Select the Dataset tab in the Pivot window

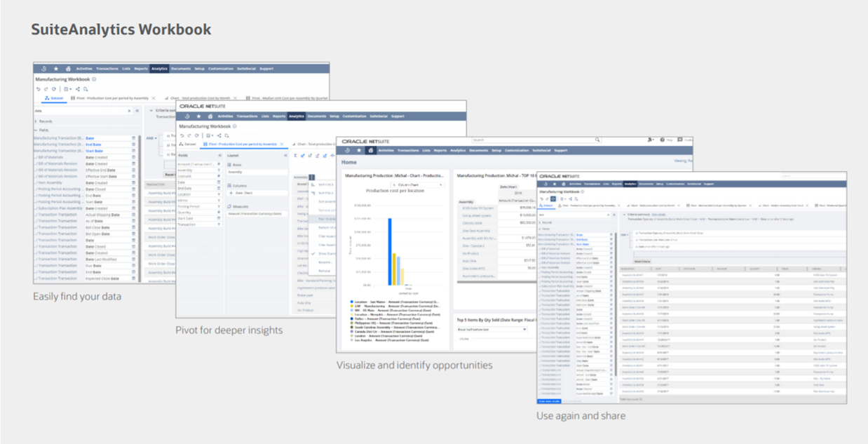[x=188, y=144]
